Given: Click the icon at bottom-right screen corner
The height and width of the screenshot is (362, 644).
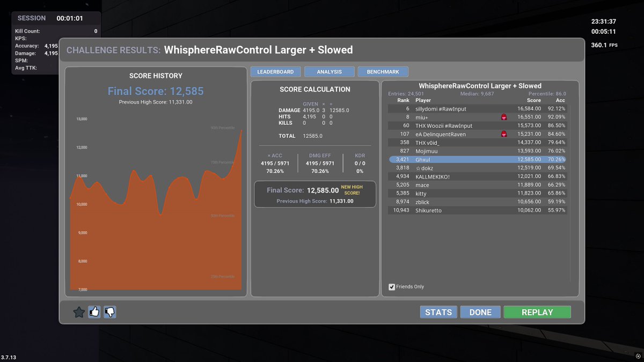Looking at the screenshot, I should 638,356.
